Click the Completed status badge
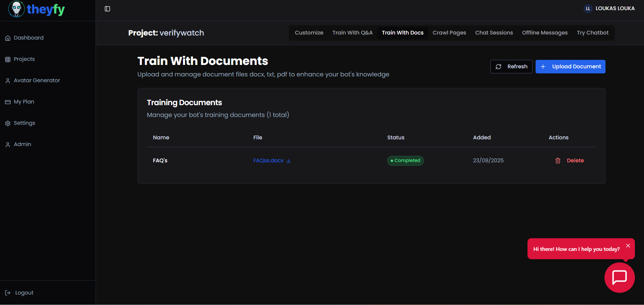 coord(405,161)
